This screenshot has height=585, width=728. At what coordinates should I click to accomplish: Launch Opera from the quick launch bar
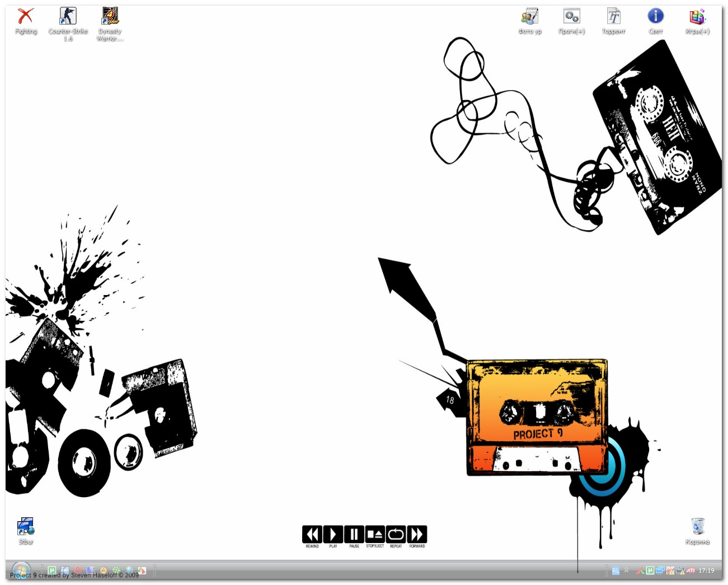[78, 570]
